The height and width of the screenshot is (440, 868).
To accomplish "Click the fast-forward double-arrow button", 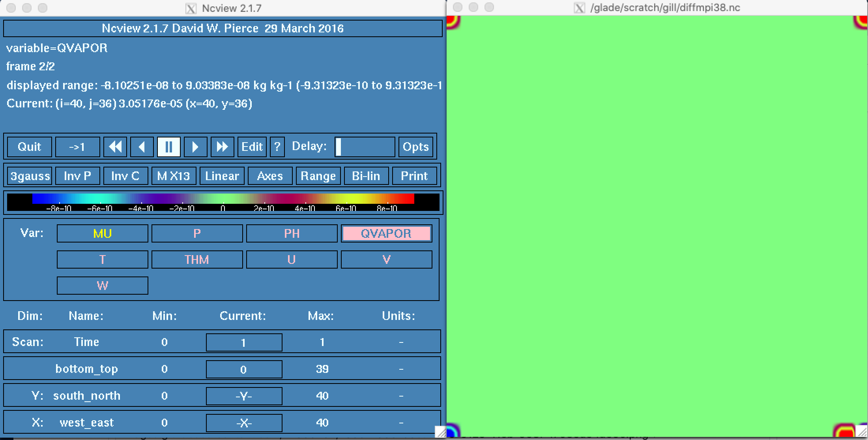I will [x=222, y=147].
